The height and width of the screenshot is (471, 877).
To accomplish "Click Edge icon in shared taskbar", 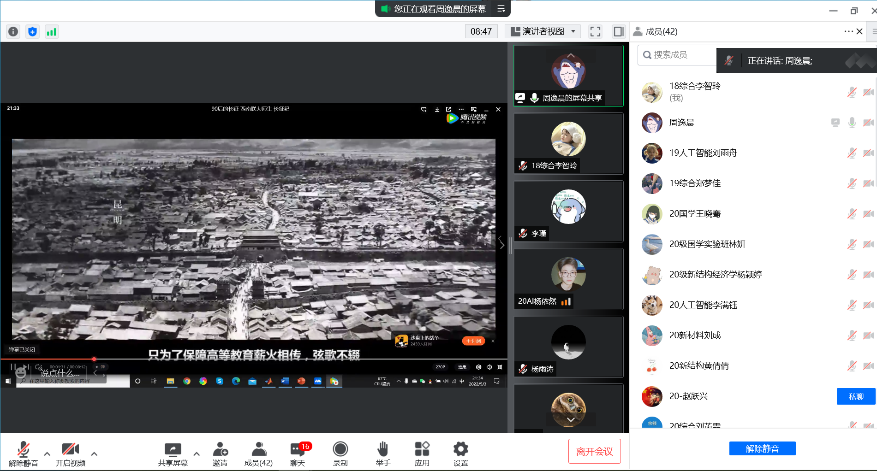I will (236, 381).
